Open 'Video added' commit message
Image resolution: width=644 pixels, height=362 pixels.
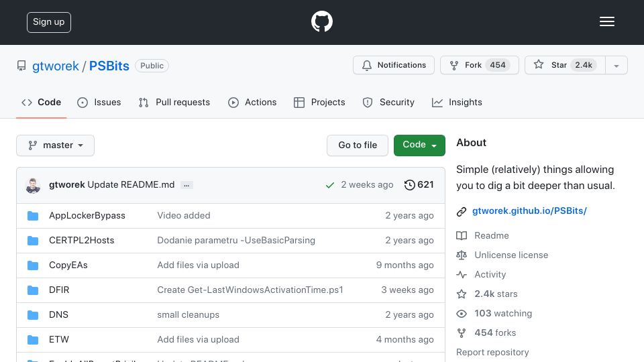point(184,216)
